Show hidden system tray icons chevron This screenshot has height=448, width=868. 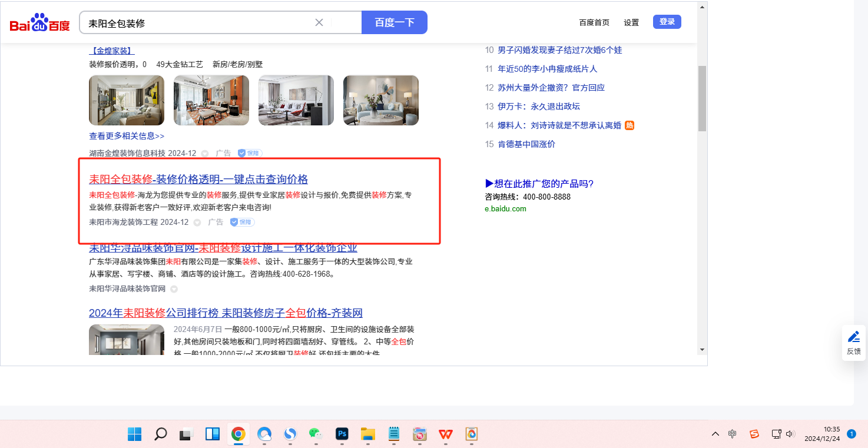(715, 434)
